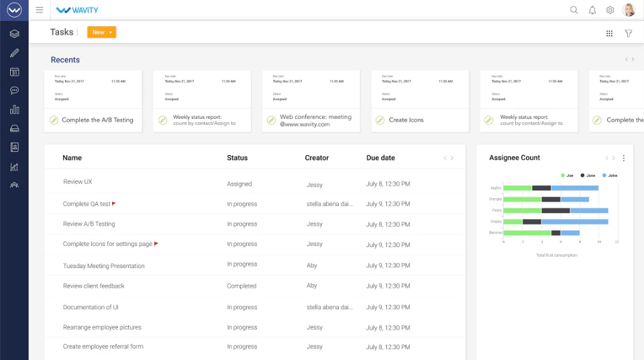
Task: Open the New dropdown button
Action: 101,32
